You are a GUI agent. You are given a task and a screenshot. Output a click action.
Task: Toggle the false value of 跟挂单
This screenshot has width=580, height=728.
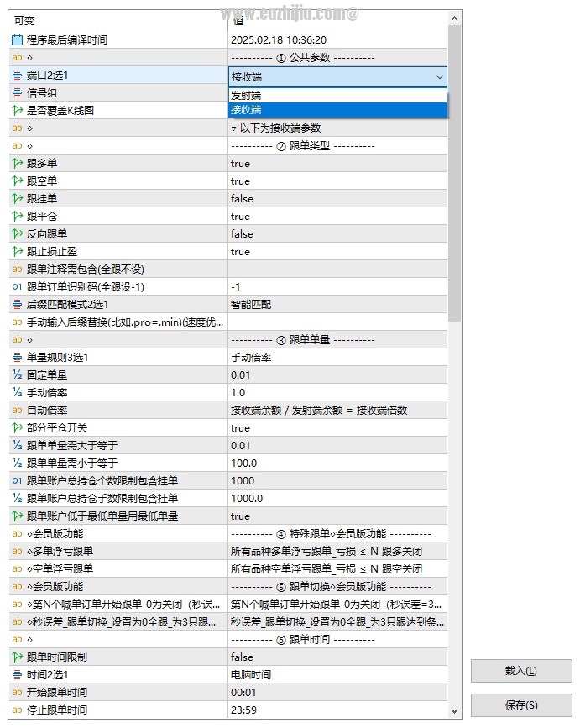[x=243, y=199]
